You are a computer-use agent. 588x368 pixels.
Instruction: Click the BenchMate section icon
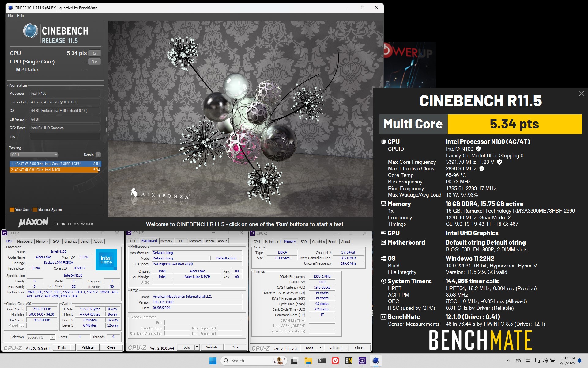(383, 317)
